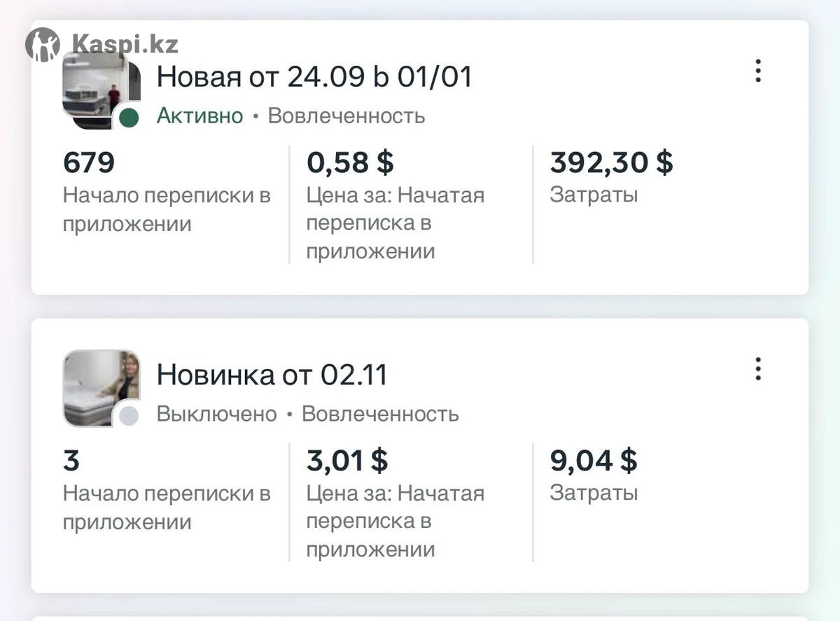Select the 3,01 $ cost per conversation
The image size is (840, 621).
click(x=347, y=461)
